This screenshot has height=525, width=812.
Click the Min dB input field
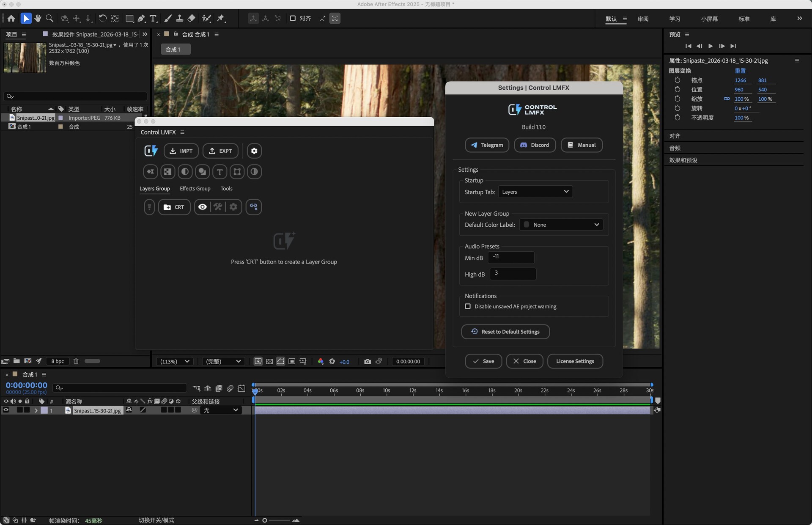(x=511, y=257)
